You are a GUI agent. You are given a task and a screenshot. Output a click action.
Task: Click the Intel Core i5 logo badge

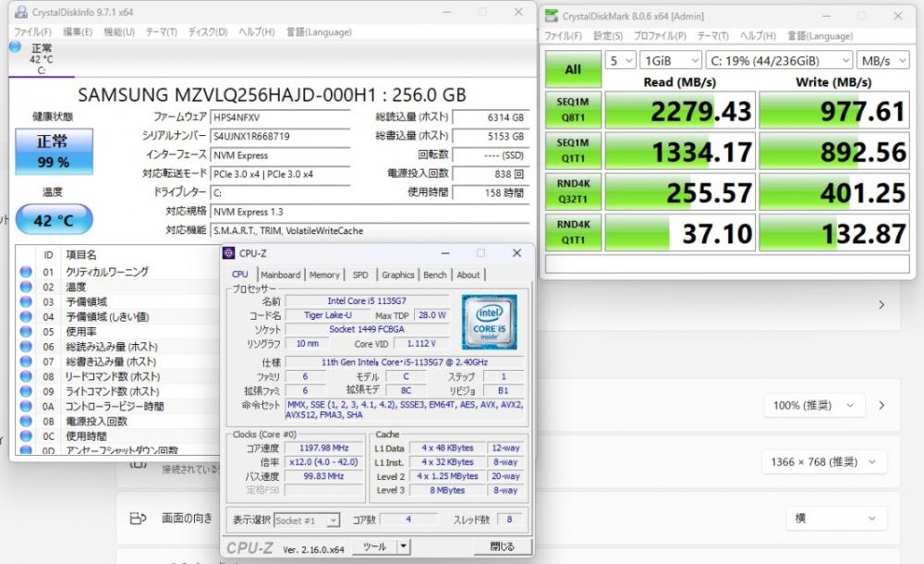pos(489,322)
